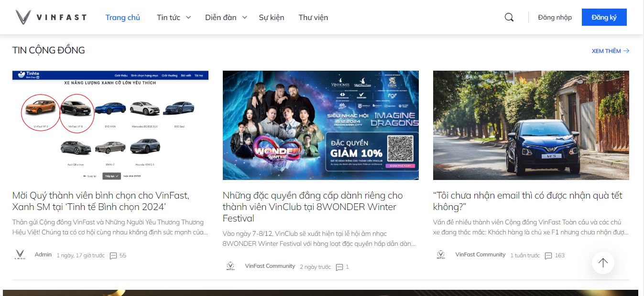Open the 8WONDER Imagine Dragons thumbnail
Viewport: 644px width, 296px height.
tap(321, 125)
